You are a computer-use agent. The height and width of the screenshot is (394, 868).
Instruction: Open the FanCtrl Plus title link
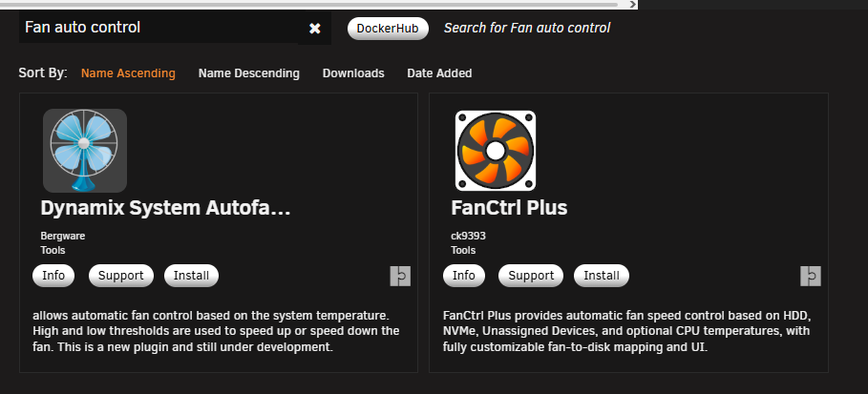pyautogui.click(x=509, y=208)
